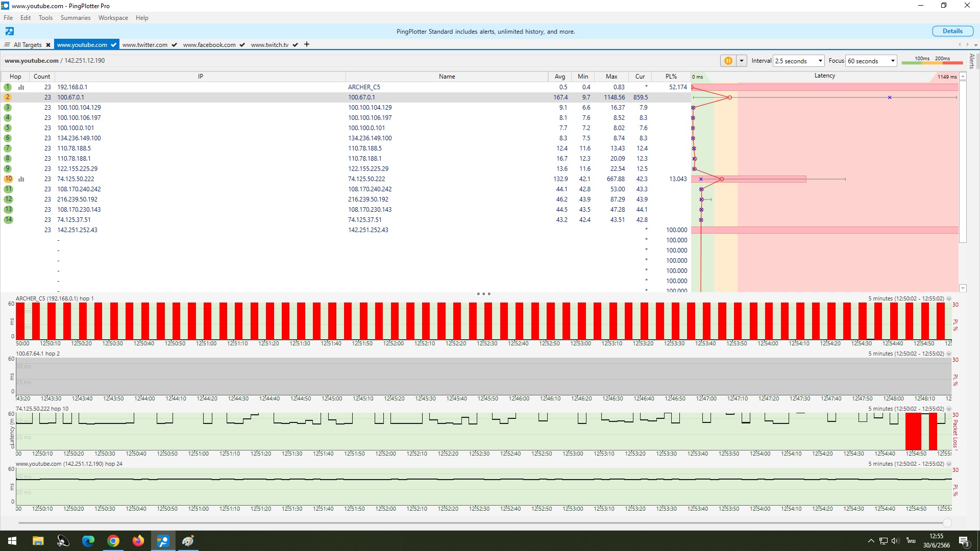The width and height of the screenshot is (980, 551).
Task: Toggle the checkmark on www.twitter.com tab
Action: [174, 45]
